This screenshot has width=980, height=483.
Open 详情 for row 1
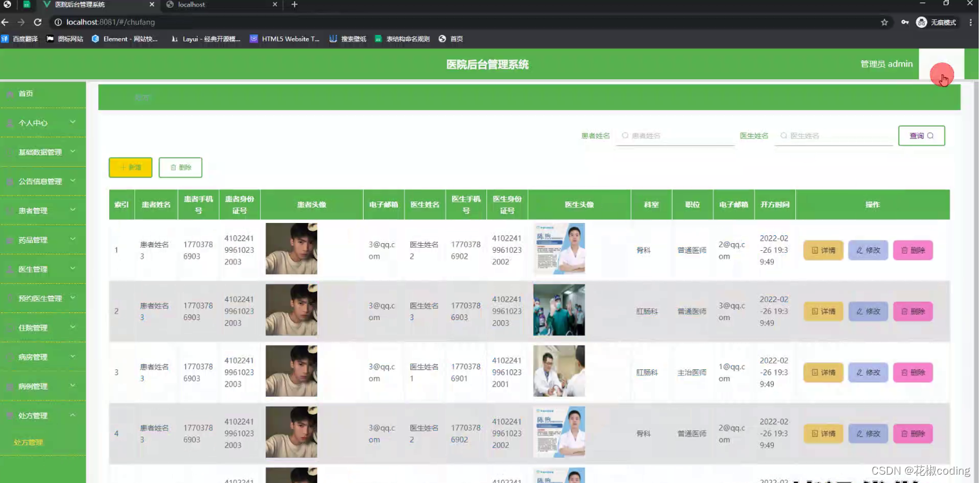click(823, 250)
